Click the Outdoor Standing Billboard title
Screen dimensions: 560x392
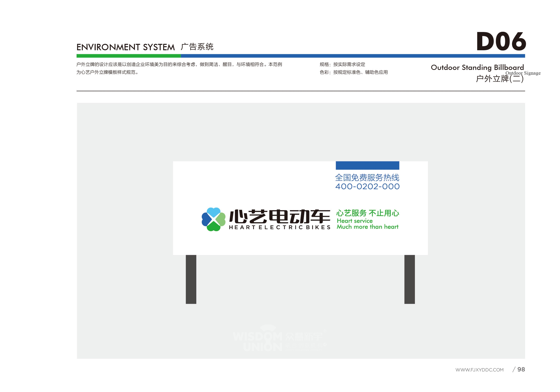coord(477,67)
